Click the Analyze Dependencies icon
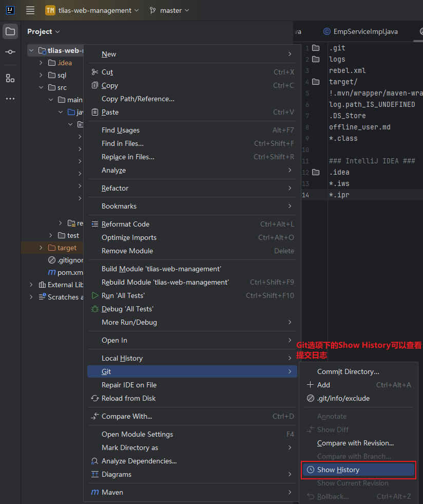Screen dimensions: 423x504 (x=95, y=461)
